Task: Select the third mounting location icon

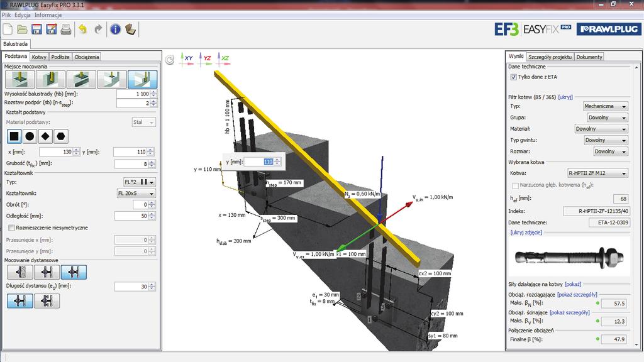Action: (x=81, y=79)
